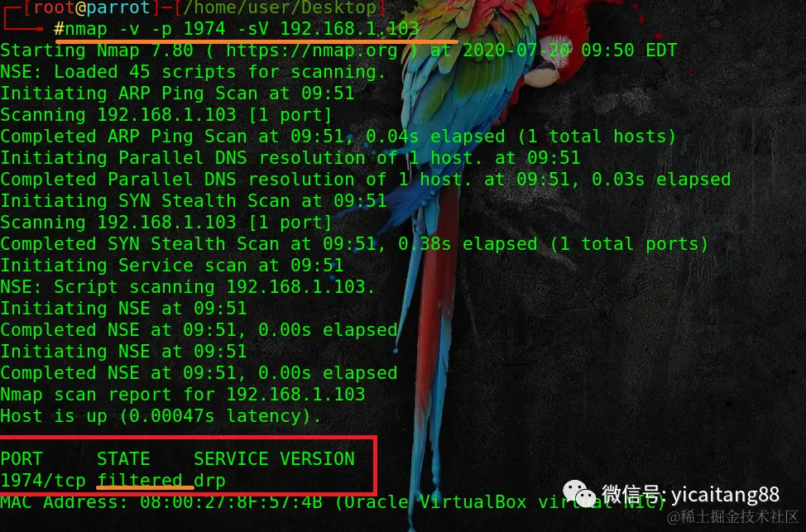Click the WeChat logo icon in watermark
Screen dimensions: 806x532
580,494
